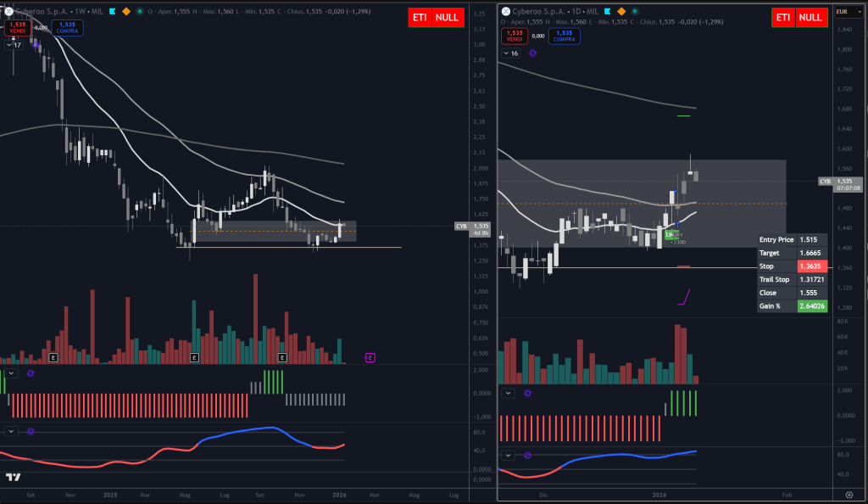The image size is (868, 504).
Task: Click the purple spinner icon on the daily oscillator pane
Action: pos(527,456)
